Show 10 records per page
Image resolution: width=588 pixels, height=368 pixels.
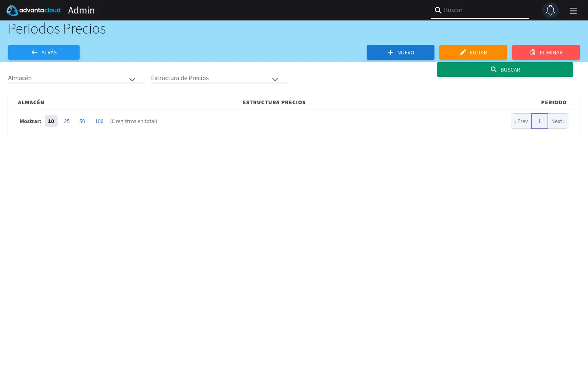(51, 121)
